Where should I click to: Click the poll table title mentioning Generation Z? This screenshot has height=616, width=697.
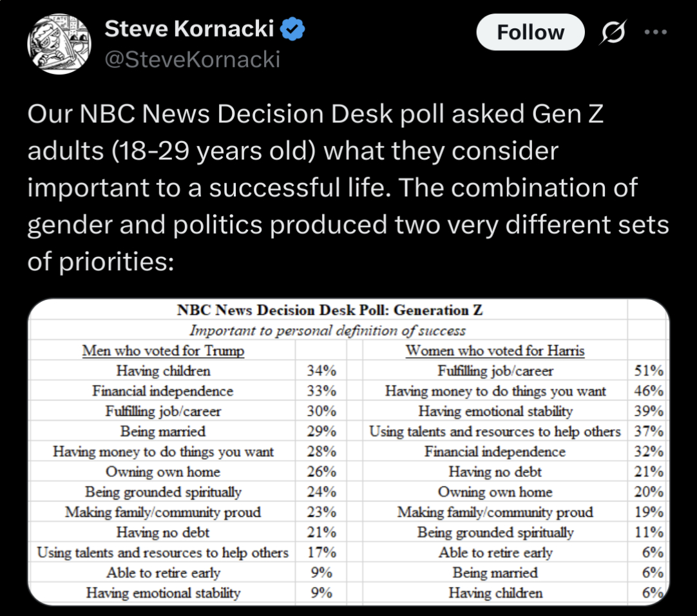[329, 310]
